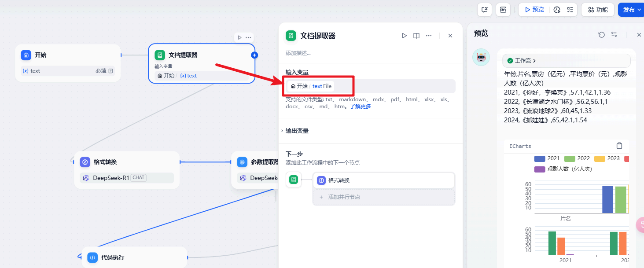This screenshot has width=644, height=268.
Task: Toggle the 2021 legend swatch in chart
Action: (540, 158)
